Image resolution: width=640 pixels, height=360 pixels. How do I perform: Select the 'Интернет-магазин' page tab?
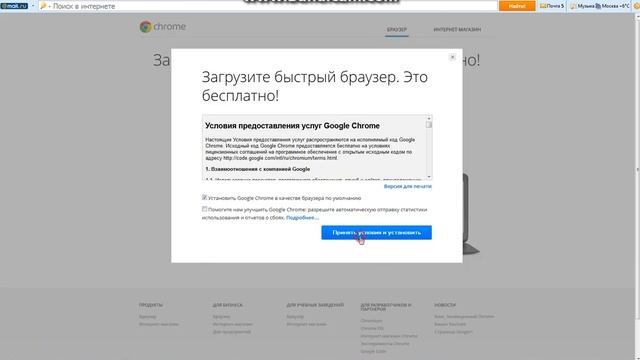(x=457, y=29)
